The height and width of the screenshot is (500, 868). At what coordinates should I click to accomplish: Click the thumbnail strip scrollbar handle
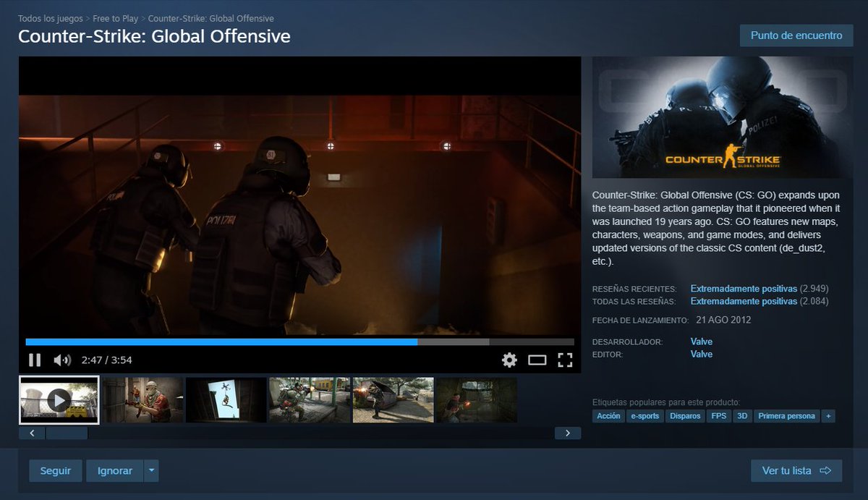point(67,433)
